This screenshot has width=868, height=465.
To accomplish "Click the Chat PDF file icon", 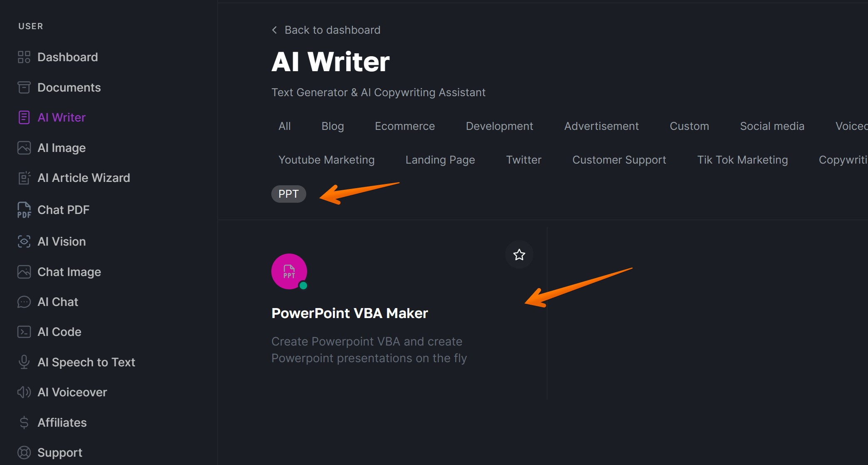I will pos(24,210).
